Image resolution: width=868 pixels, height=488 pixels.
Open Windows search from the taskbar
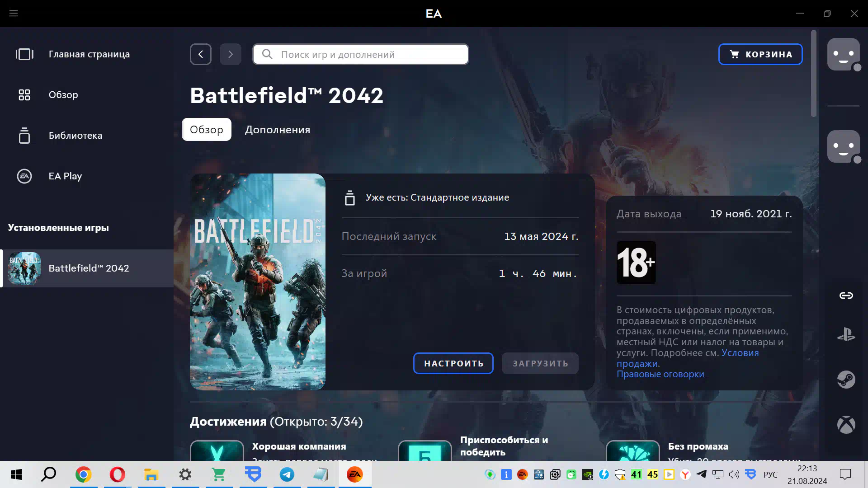point(49,474)
